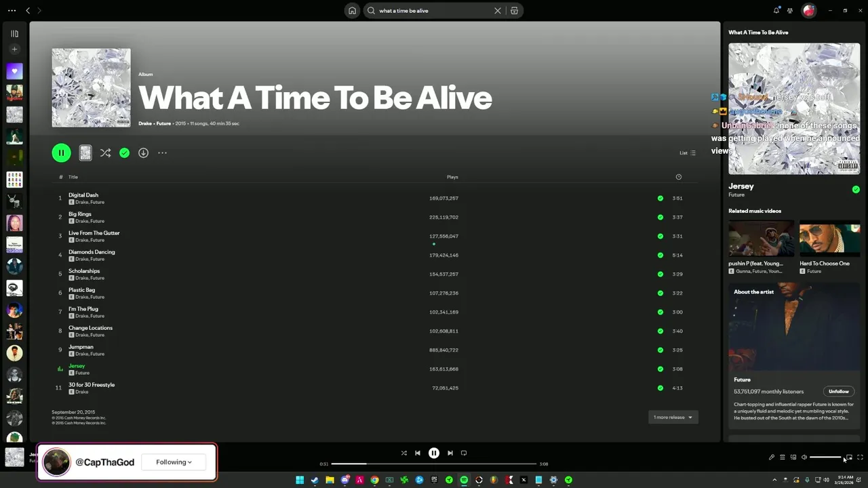Toggle saved checkmark for Plastic Bag
The image size is (868, 488).
pyautogui.click(x=660, y=293)
